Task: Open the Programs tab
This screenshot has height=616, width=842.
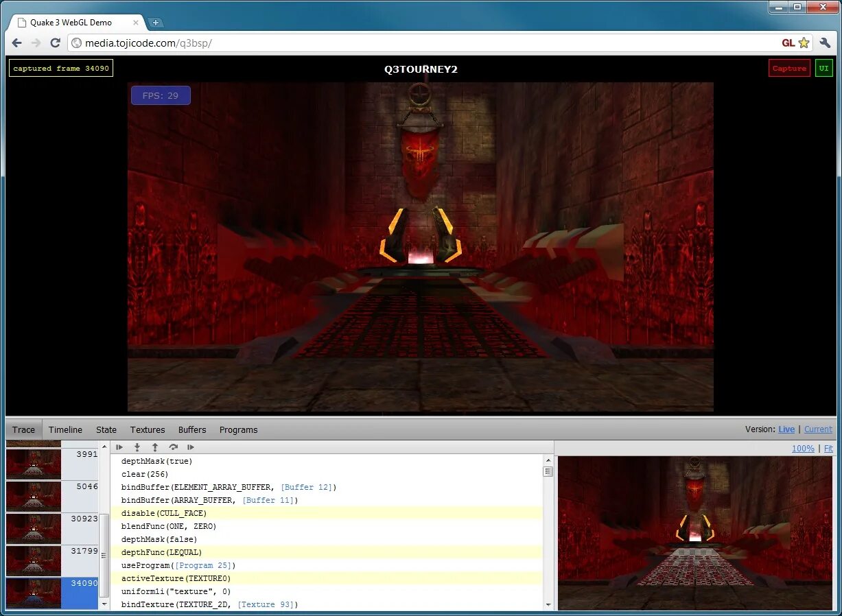Action: click(239, 429)
